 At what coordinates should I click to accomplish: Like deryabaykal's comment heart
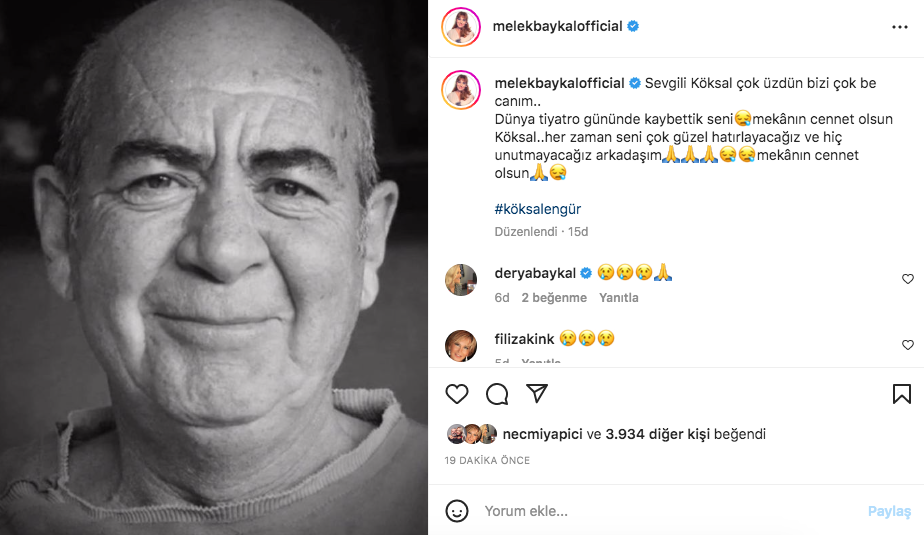click(x=908, y=279)
